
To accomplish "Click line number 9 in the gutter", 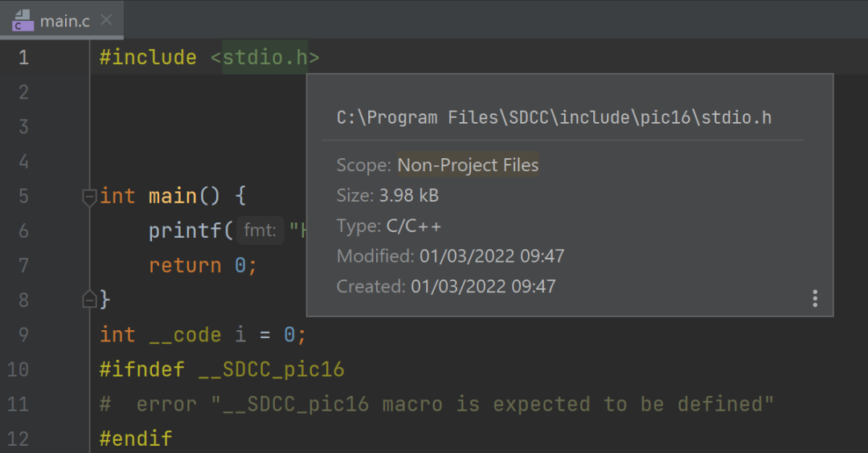I will (23, 335).
